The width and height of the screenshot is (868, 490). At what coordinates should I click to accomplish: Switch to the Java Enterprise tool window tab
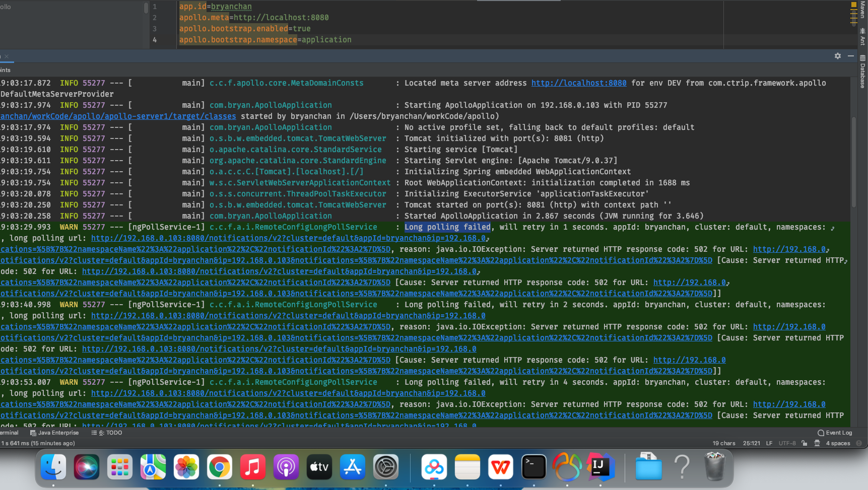coord(54,433)
